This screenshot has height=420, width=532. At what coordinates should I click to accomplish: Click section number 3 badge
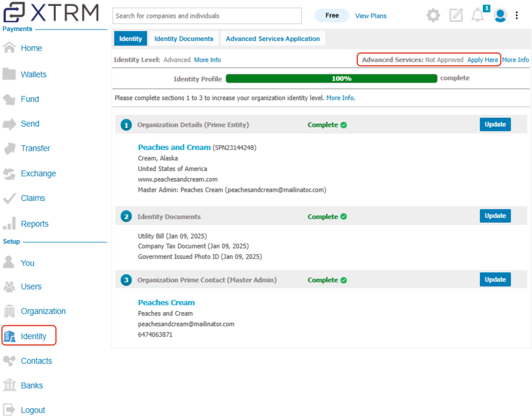[126, 280]
